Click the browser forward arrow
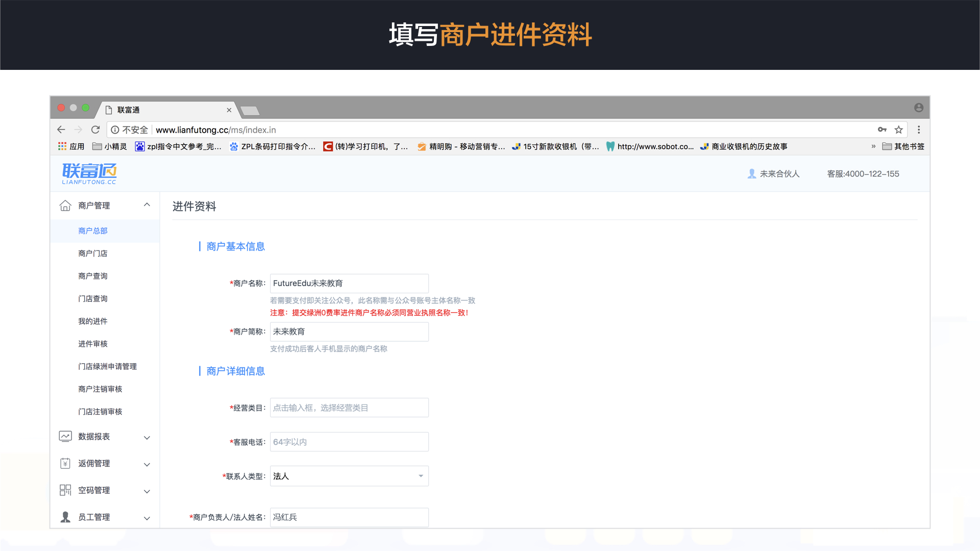 pos(78,130)
